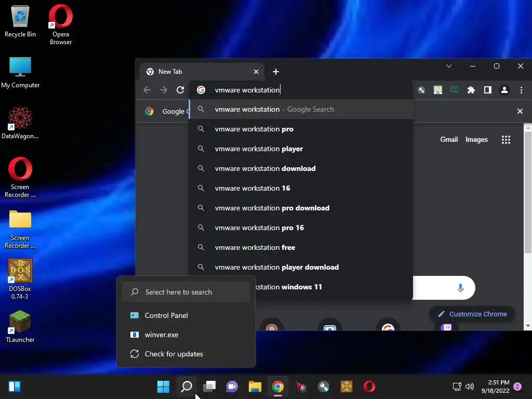The height and width of the screenshot is (399, 532).
Task: Expand the Chrome tab search chevron
Action: (x=449, y=66)
